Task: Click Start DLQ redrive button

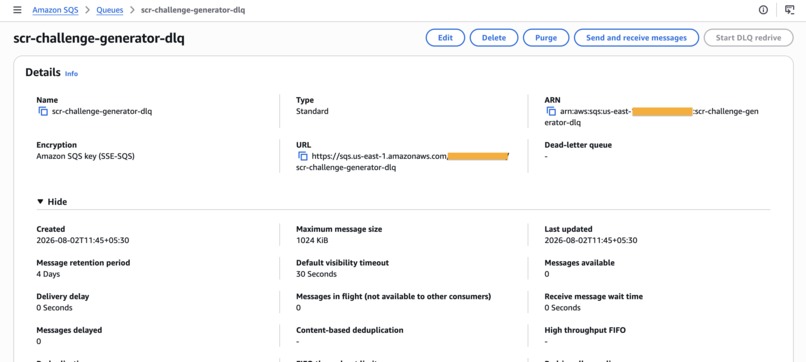Action: (x=748, y=38)
